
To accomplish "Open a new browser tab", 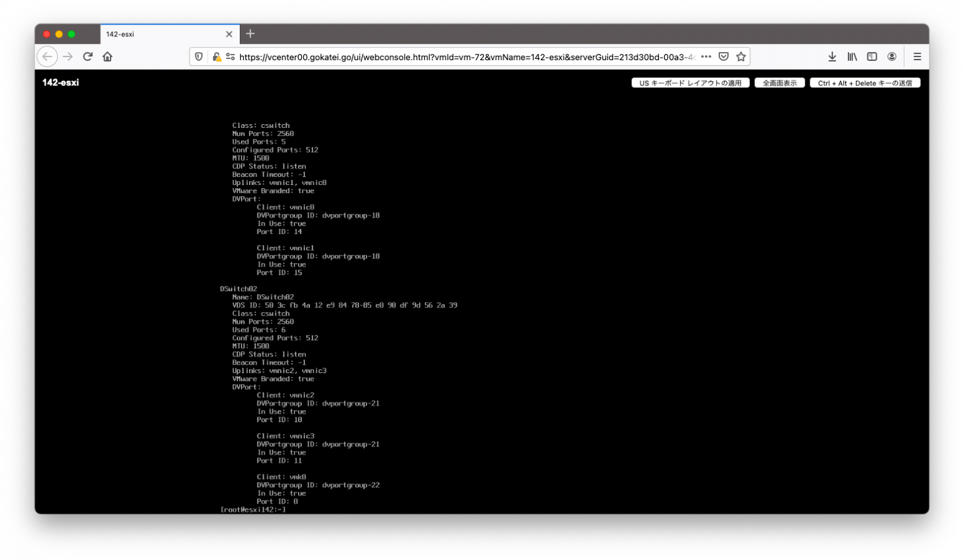I will coord(250,34).
